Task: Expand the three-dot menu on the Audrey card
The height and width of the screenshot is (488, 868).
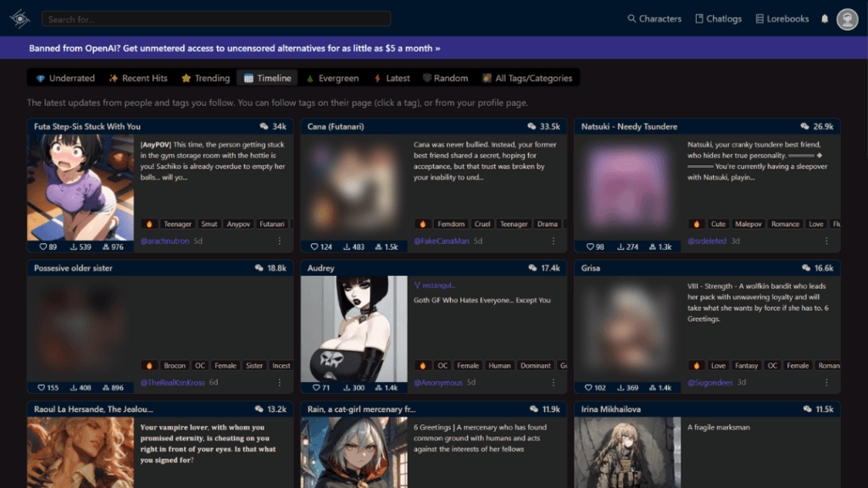Action: tap(554, 382)
